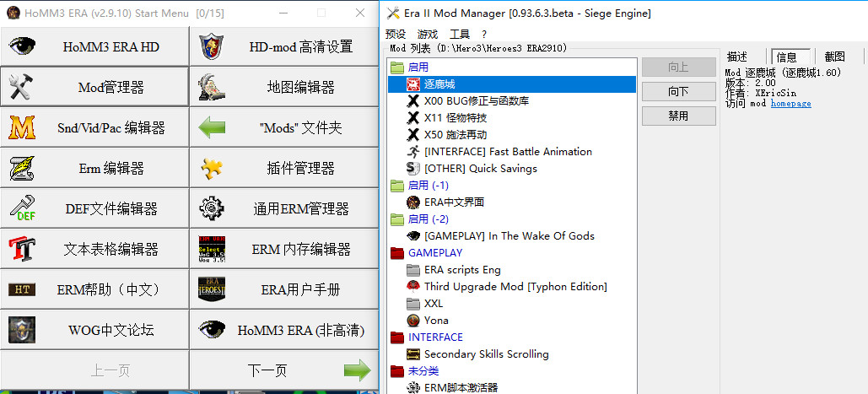Open the 预设 menu
Image resolution: width=868 pixels, height=394 pixels.
click(395, 34)
